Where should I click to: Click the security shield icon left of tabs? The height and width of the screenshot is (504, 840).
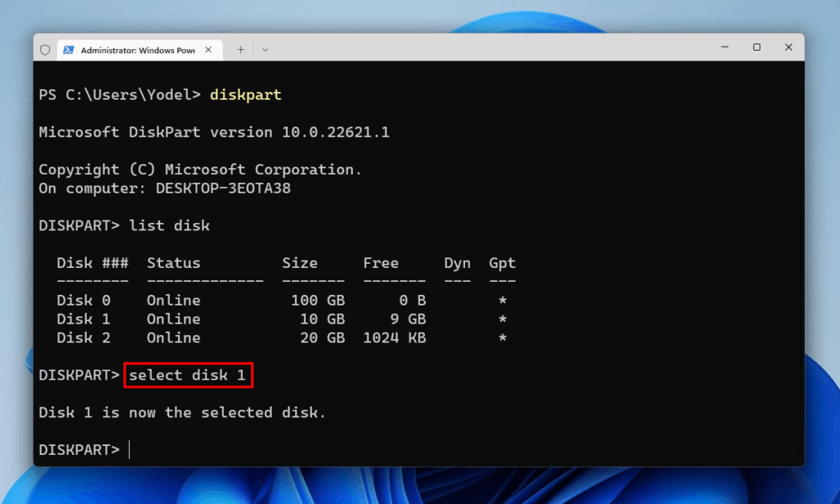point(45,49)
